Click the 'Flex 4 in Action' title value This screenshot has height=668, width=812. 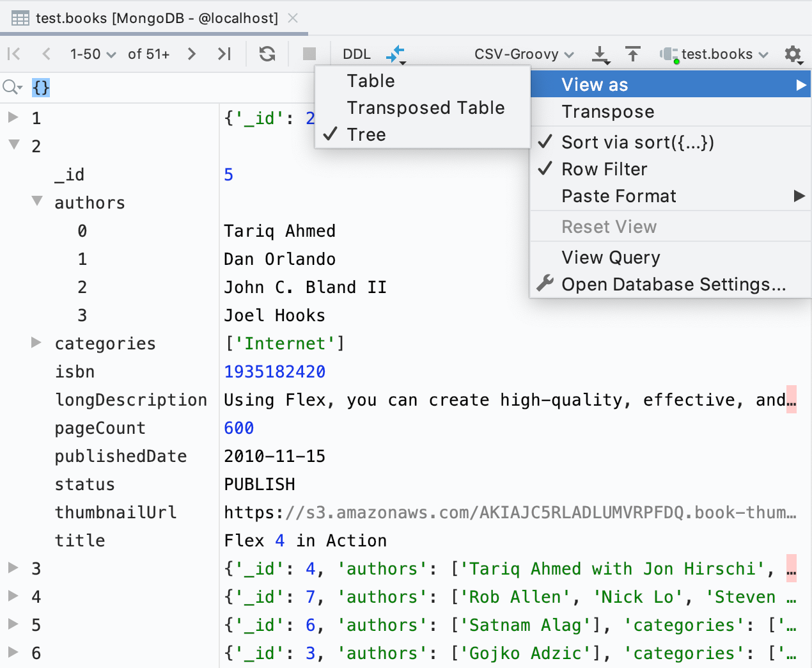305,541
